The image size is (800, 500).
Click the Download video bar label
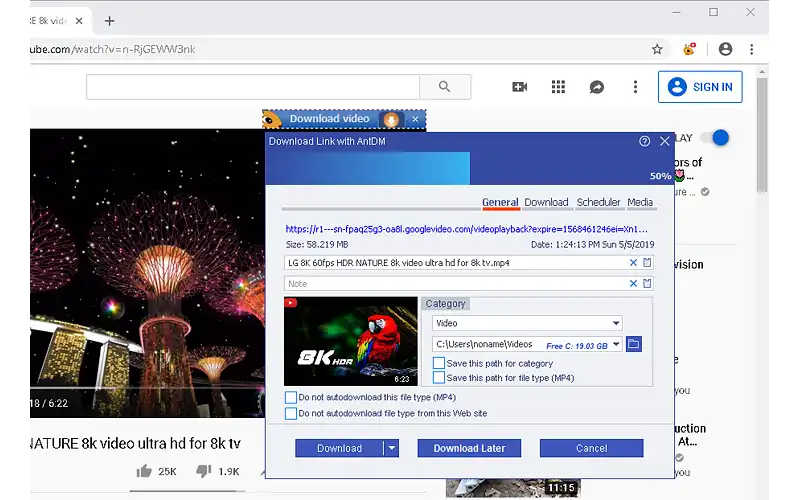329,119
